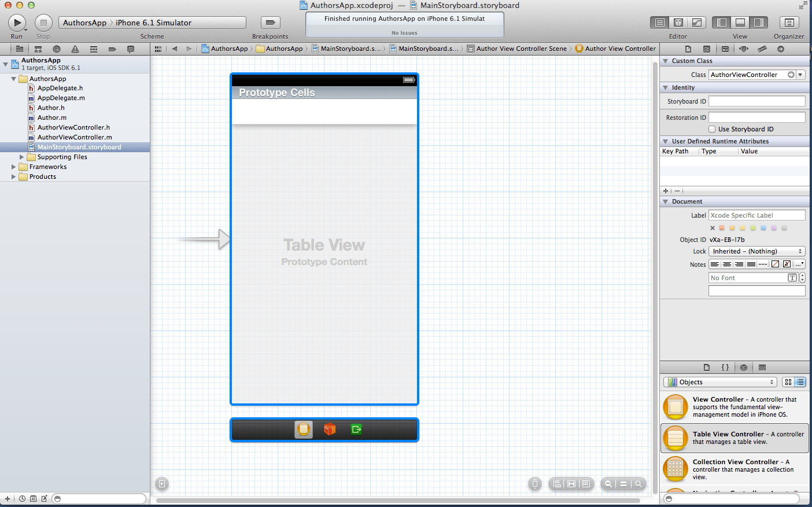This screenshot has height=507, width=812.
Task: Align notes text left
Action: [715, 264]
